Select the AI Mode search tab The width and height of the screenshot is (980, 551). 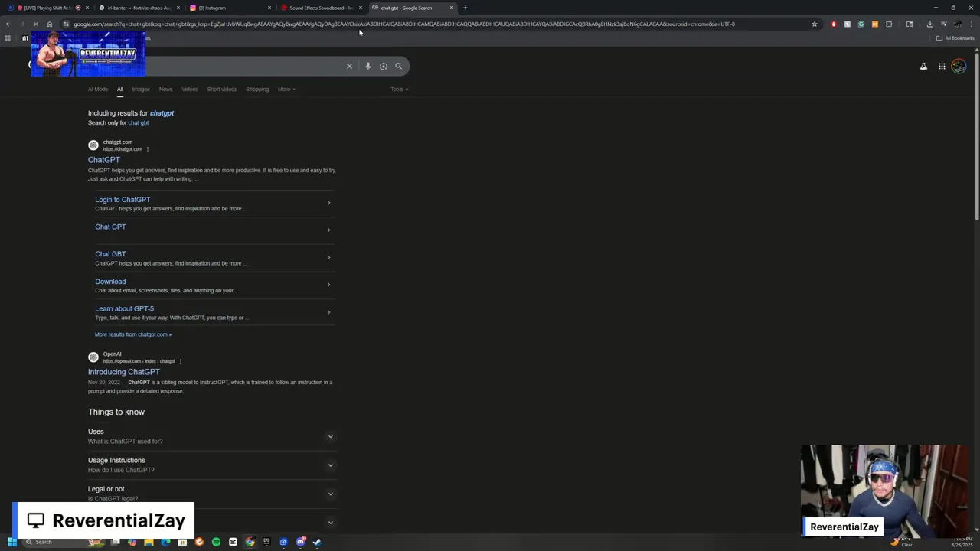tap(98, 90)
